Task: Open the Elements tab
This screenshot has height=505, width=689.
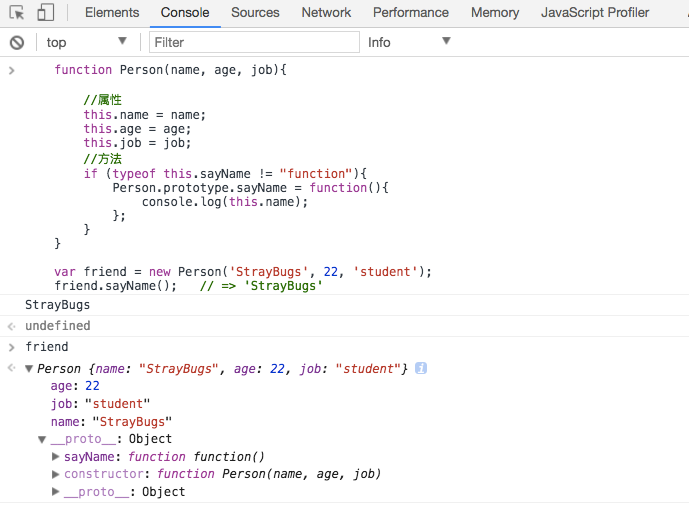Action: pyautogui.click(x=112, y=12)
